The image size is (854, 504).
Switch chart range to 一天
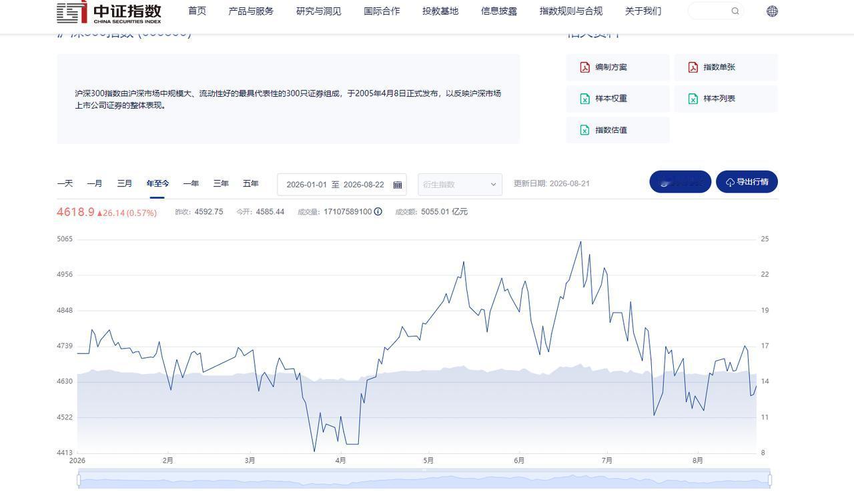click(x=65, y=183)
